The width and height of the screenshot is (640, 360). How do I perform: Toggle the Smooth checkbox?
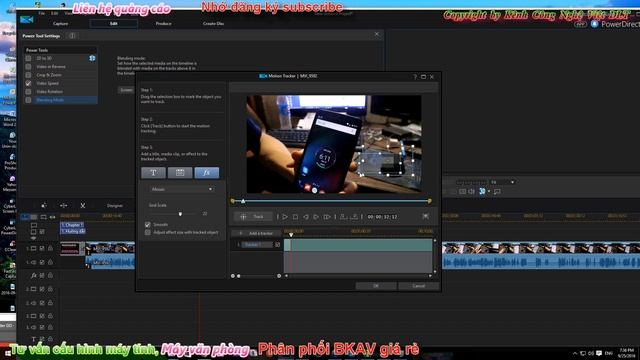(148, 224)
